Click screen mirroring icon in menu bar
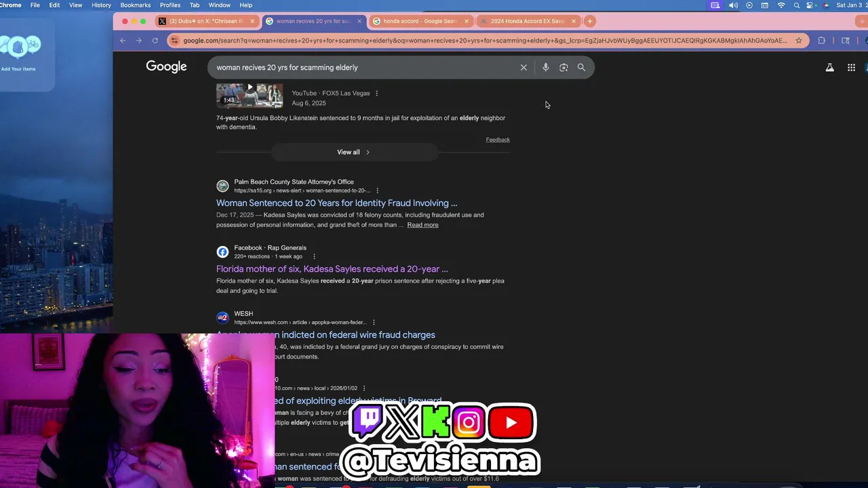The width and height of the screenshot is (868, 488). (x=715, y=5)
